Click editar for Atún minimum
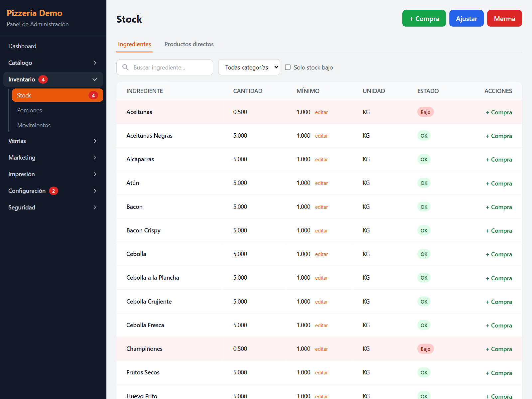Viewport: 532px width, 399px height. click(321, 183)
